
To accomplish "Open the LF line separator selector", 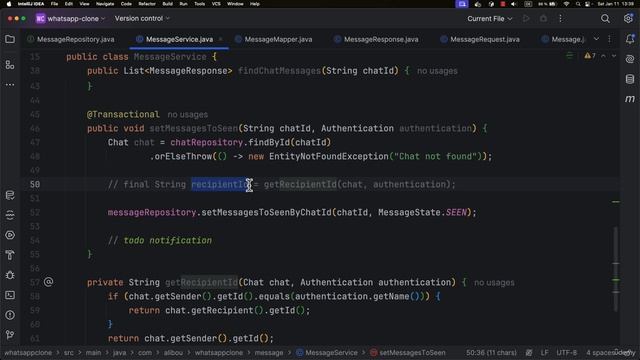I will [544, 353].
